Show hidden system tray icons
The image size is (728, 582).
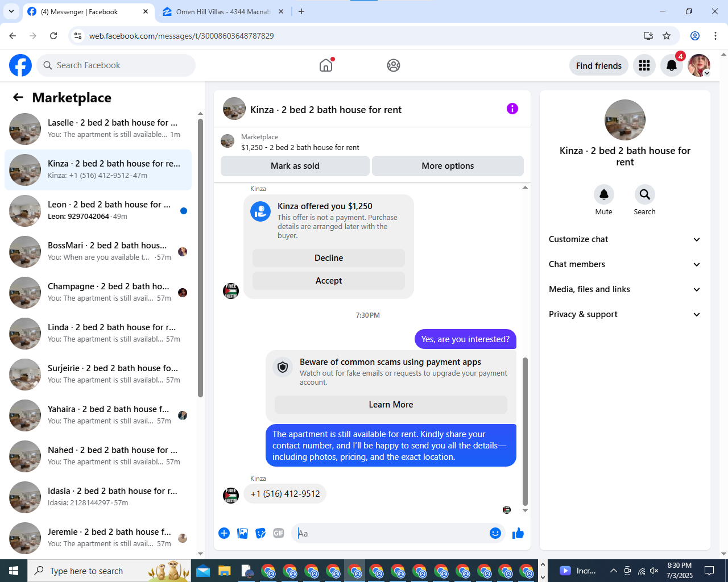click(613, 571)
